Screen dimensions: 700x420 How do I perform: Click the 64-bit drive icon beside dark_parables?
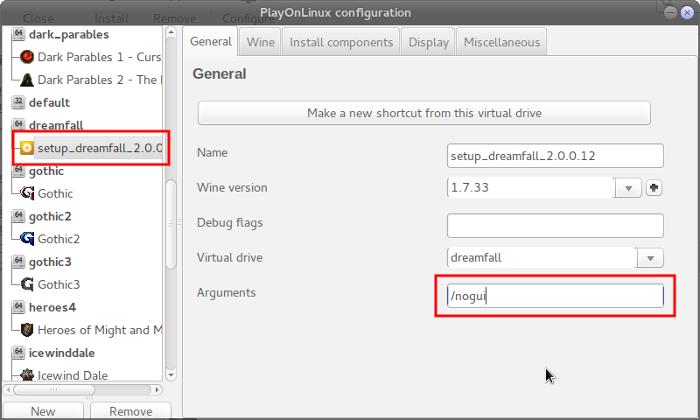coord(18,34)
